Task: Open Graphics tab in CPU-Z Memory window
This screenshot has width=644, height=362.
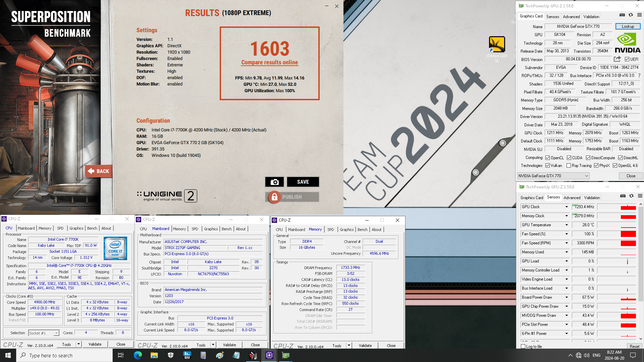Action: 346,230
